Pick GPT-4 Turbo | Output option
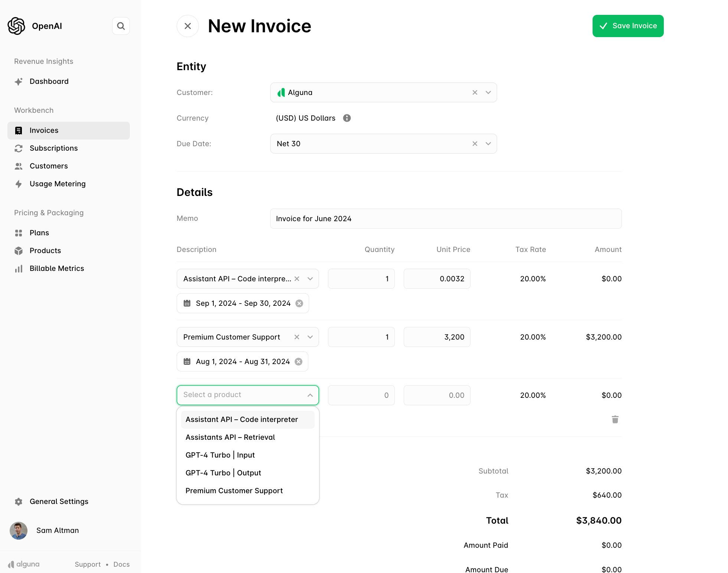Viewport: 728px width, 573px height. pyautogui.click(x=223, y=473)
